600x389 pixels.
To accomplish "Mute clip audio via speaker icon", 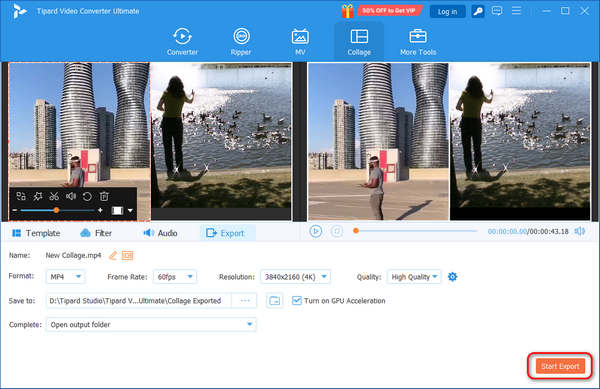I will 71,196.
